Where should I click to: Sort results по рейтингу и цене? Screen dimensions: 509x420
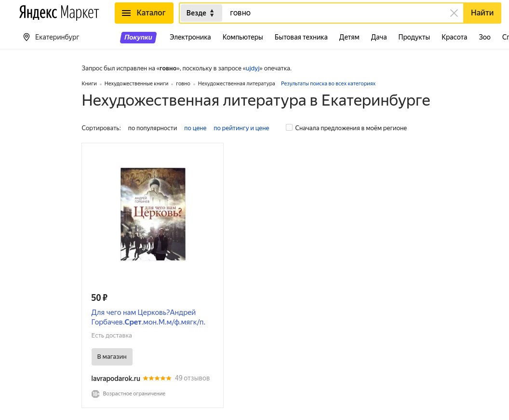tap(241, 128)
